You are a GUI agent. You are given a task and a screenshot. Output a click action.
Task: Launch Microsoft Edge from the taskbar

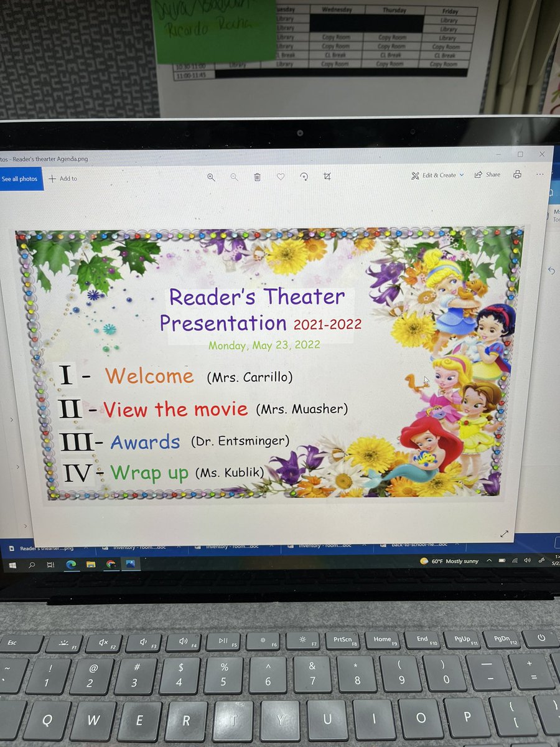coord(71,565)
